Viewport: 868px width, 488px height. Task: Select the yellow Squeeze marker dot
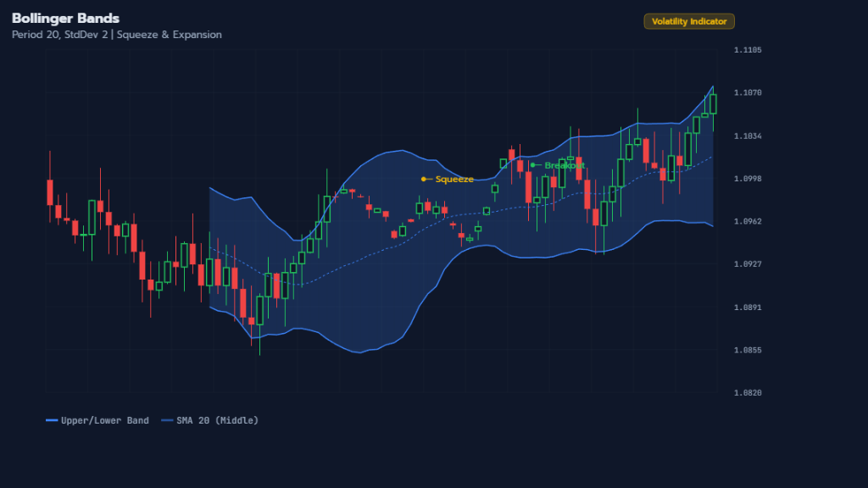click(423, 179)
